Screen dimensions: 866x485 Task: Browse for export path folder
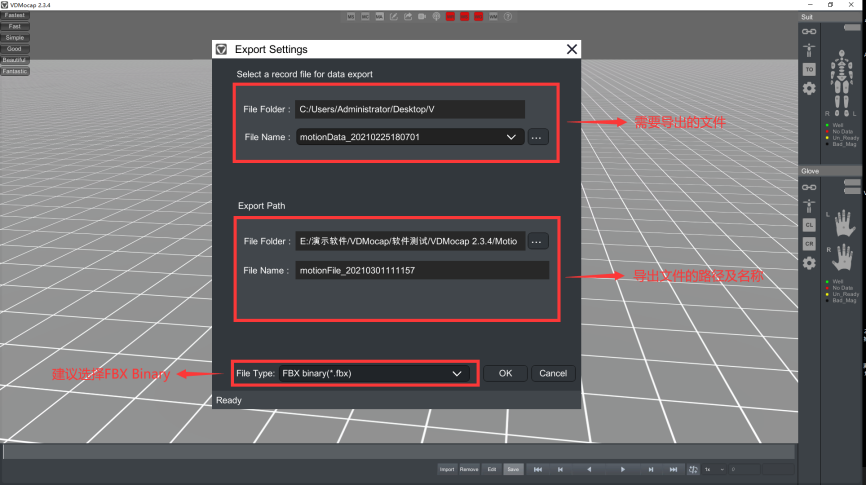[538, 241]
